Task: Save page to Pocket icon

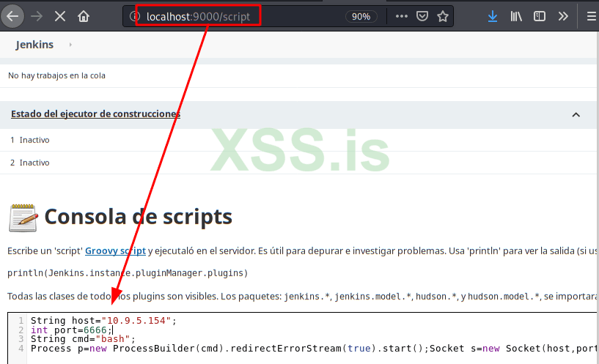Action: click(422, 16)
